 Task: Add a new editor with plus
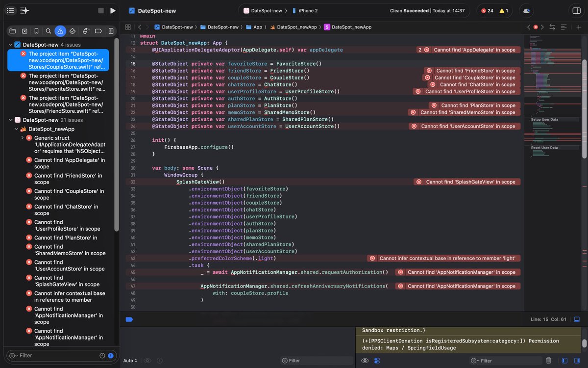click(x=579, y=27)
